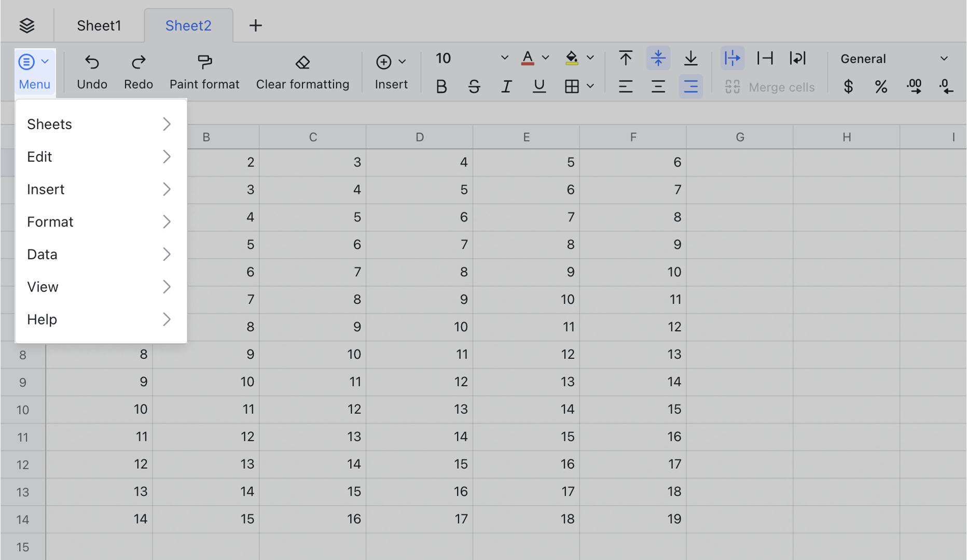Click the Redo arrow icon
This screenshot has width=967, height=560.
click(138, 62)
